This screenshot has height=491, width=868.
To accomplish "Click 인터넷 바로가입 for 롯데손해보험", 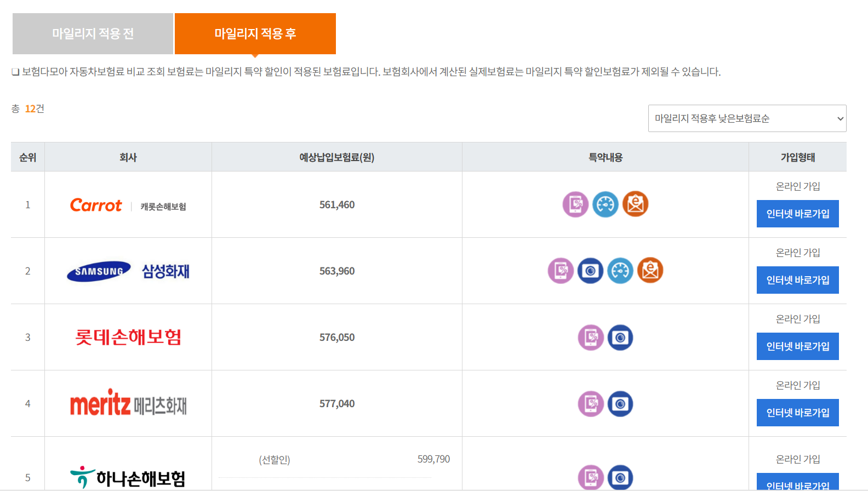I will (x=798, y=346).
